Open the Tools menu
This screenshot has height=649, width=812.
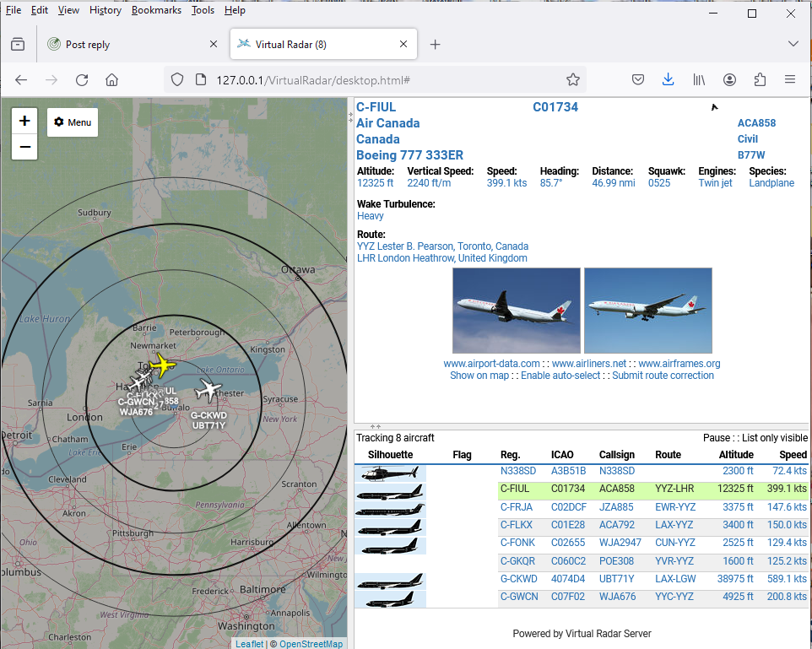203,10
